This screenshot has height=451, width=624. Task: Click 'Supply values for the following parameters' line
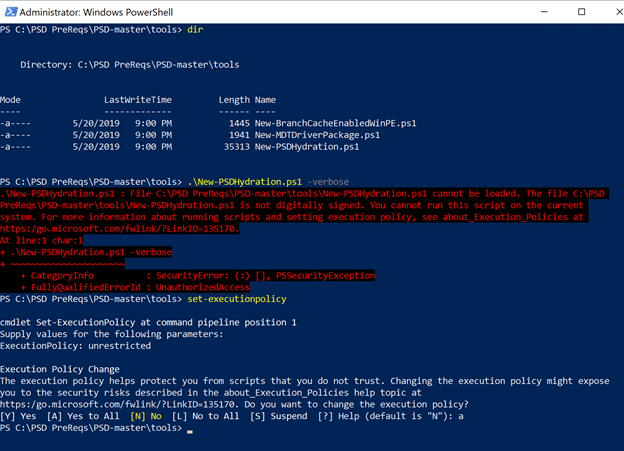click(112, 334)
